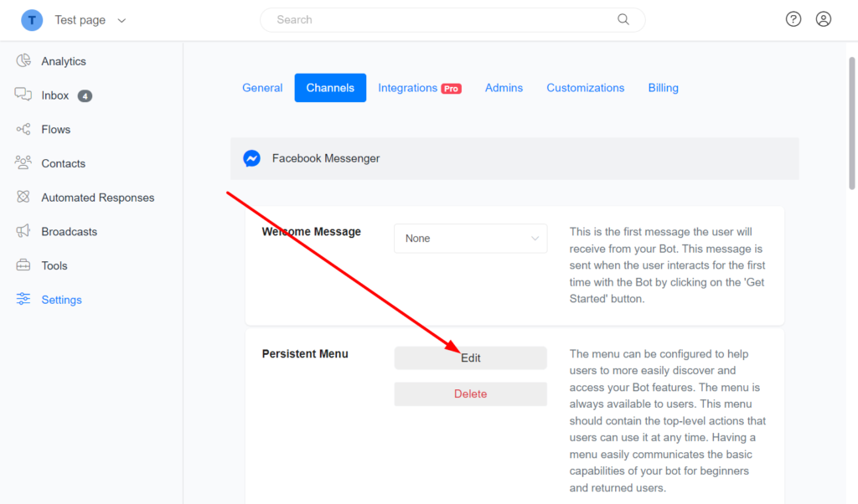Open the Automated Responses icon
858x504 pixels.
coord(23,198)
